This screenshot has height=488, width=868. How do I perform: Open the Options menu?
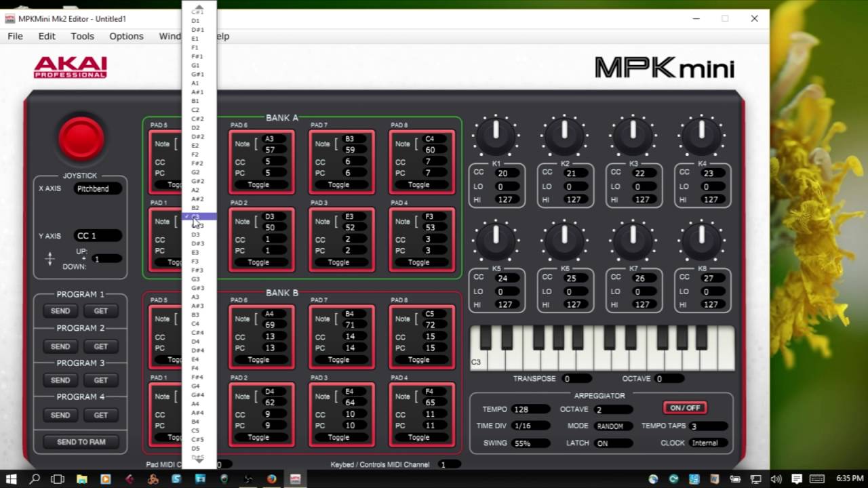click(x=127, y=37)
